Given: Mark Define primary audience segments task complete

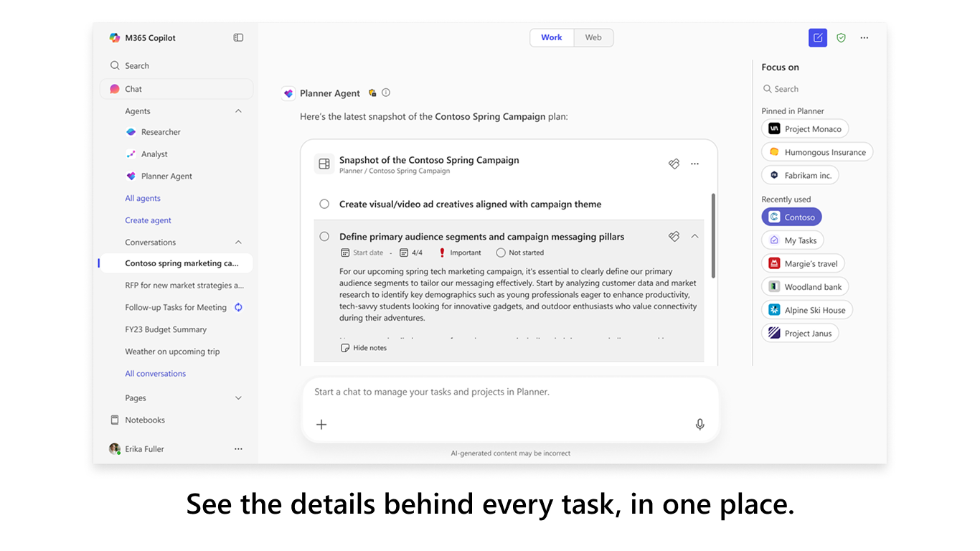Looking at the screenshot, I should pos(324,237).
